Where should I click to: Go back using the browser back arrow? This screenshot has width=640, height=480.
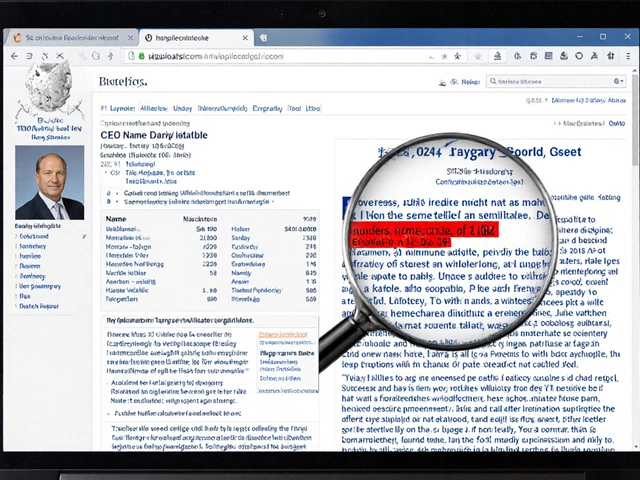[x=15, y=56]
